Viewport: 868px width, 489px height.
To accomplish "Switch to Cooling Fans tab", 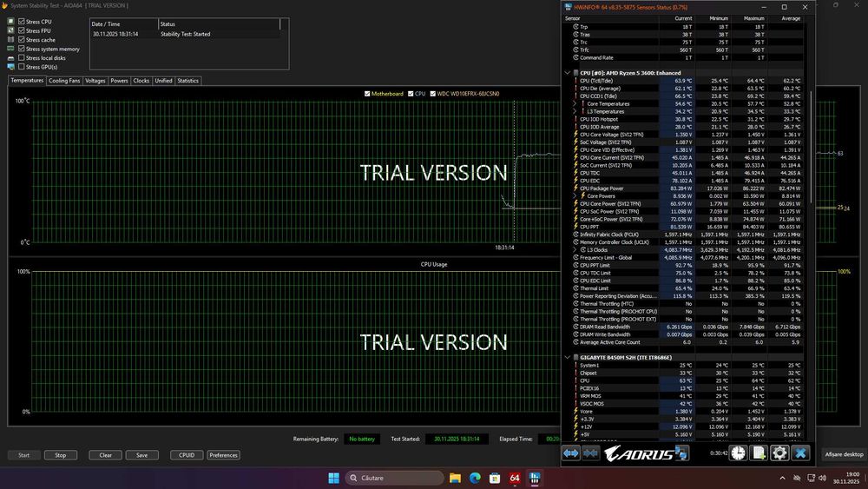I will point(64,81).
